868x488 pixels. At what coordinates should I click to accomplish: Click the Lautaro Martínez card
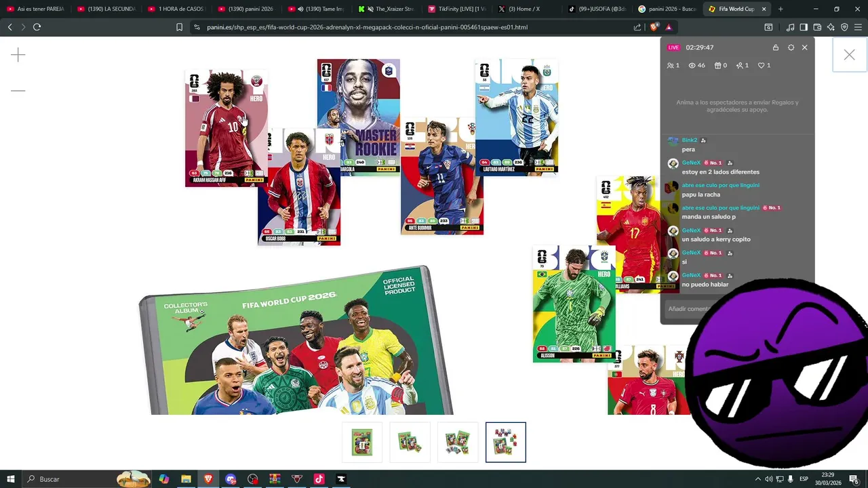point(517,116)
